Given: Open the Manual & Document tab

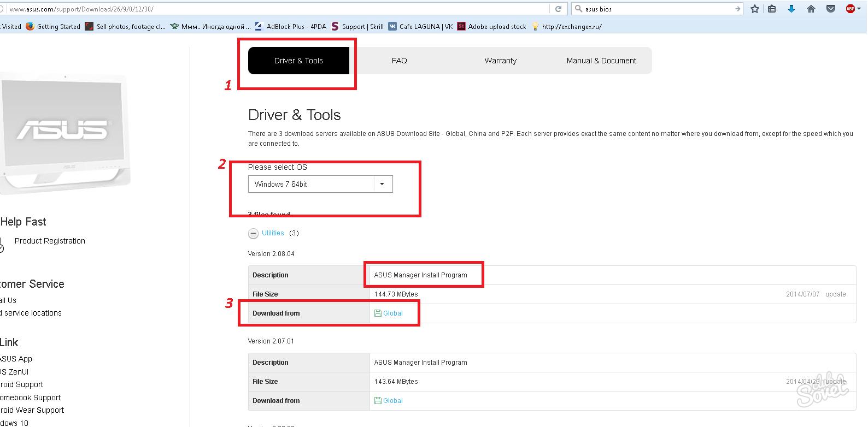Looking at the screenshot, I should pyautogui.click(x=601, y=61).
